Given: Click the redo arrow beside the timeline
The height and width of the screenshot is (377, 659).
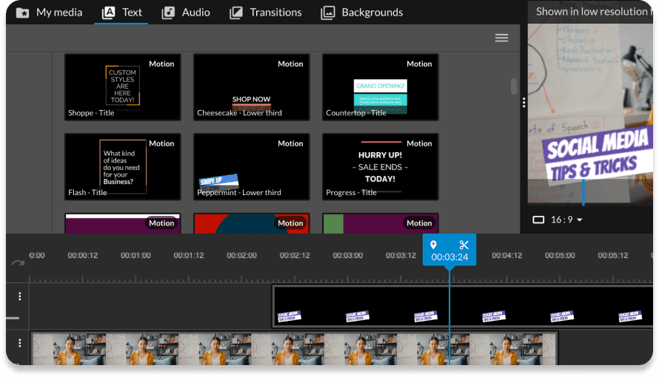Looking at the screenshot, I should [18, 263].
